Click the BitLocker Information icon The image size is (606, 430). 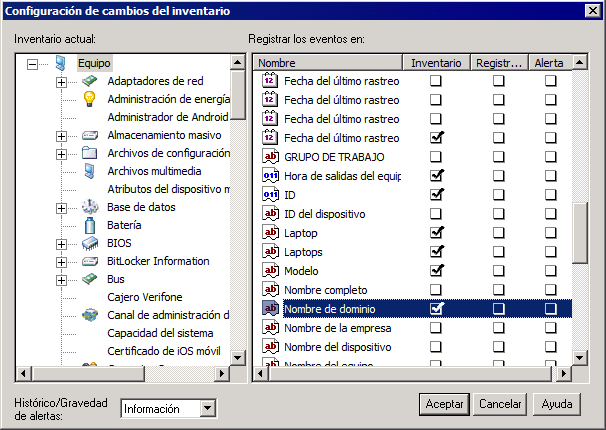coord(90,261)
